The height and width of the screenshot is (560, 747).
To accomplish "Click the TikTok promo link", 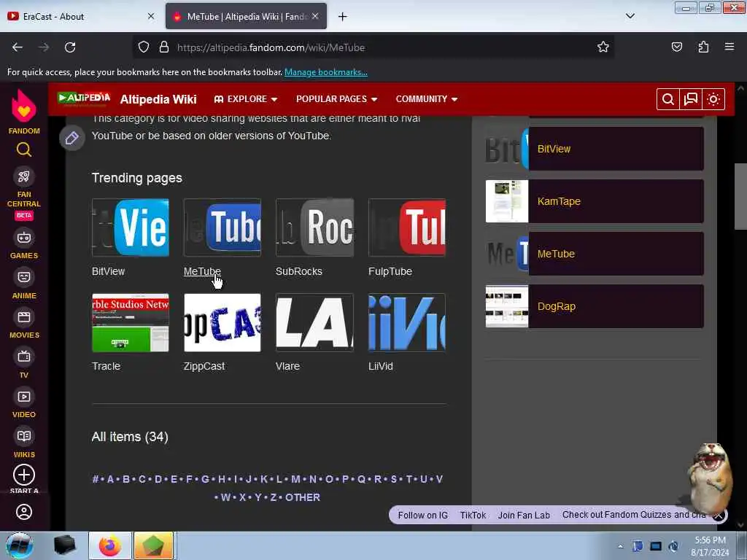I will (x=473, y=516).
